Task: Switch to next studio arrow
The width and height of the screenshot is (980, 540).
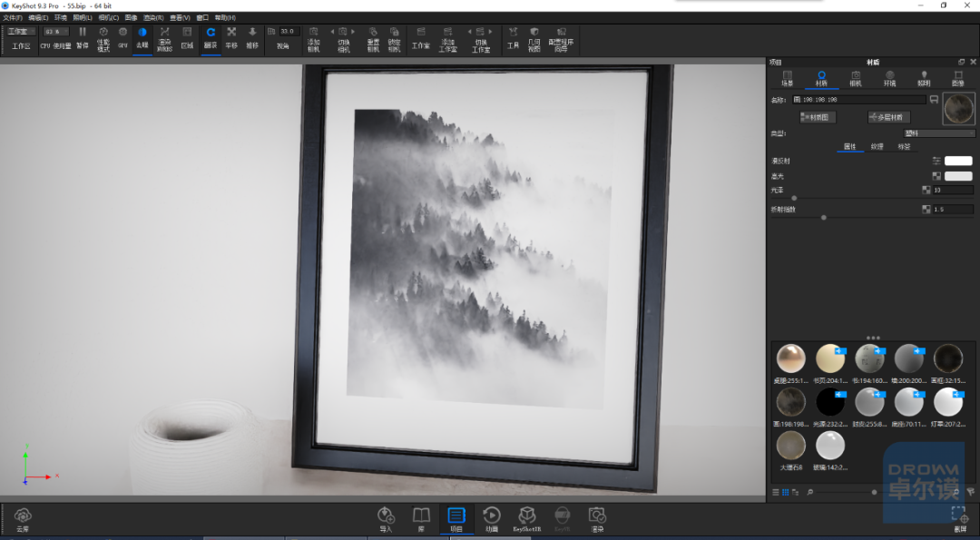Action: [491, 31]
